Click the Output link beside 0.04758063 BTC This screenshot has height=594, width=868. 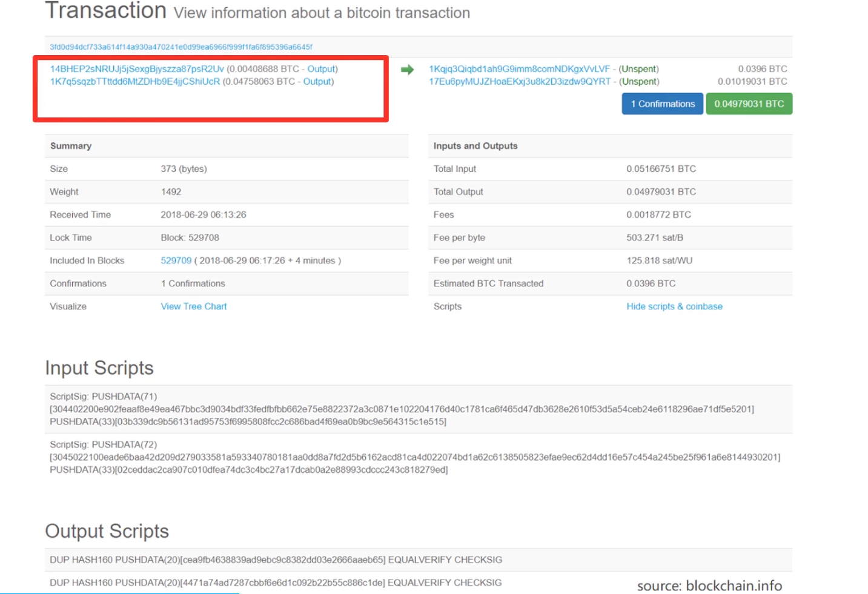pos(317,82)
